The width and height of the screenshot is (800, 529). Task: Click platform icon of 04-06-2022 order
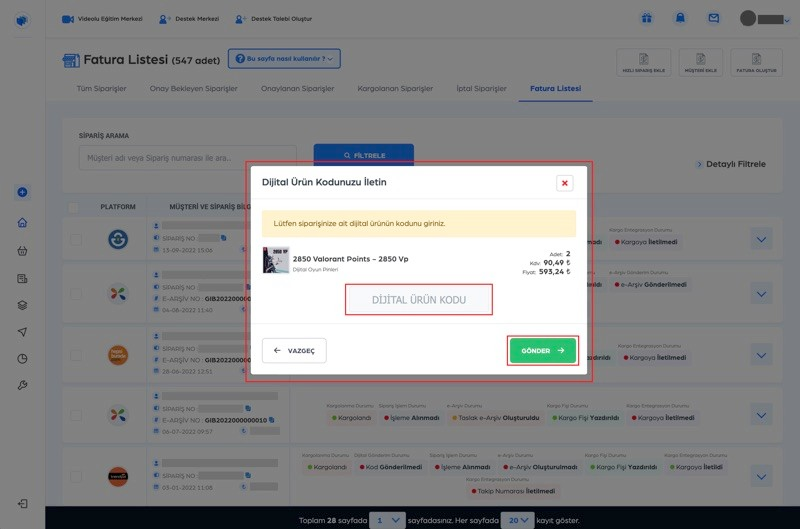(x=118, y=294)
